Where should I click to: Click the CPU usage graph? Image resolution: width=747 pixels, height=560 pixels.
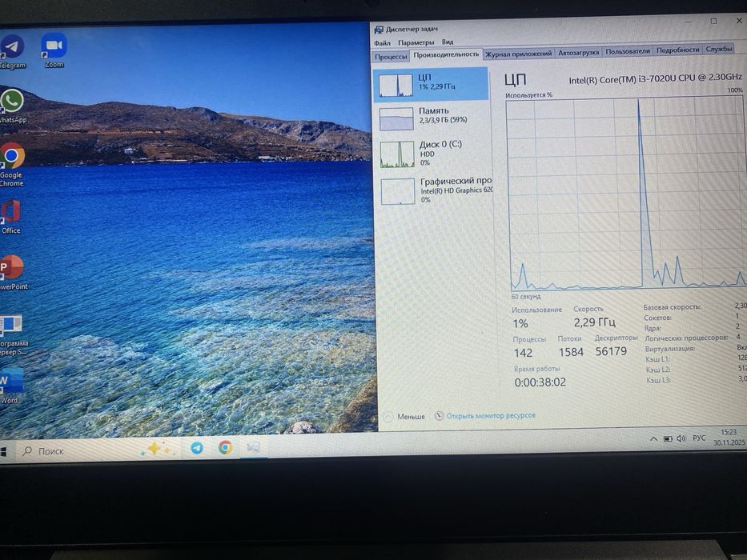(x=626, y=194)
